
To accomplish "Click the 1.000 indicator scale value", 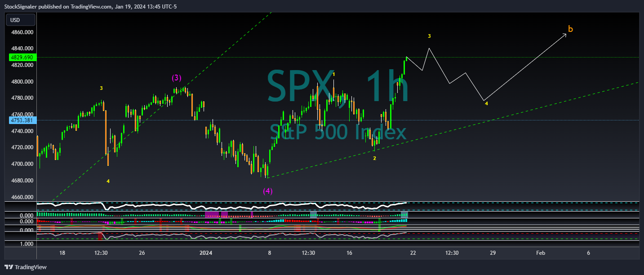I will click(x=27, y=244).
